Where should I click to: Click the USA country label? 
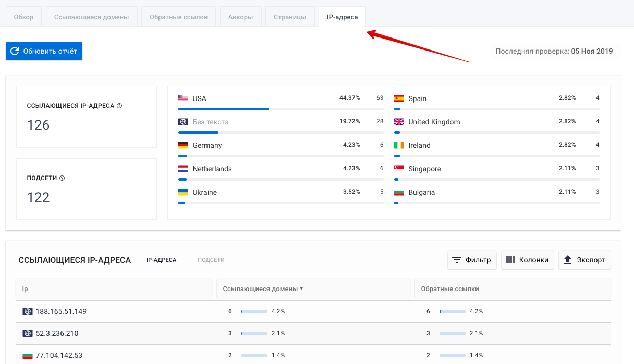pos(200,98)
